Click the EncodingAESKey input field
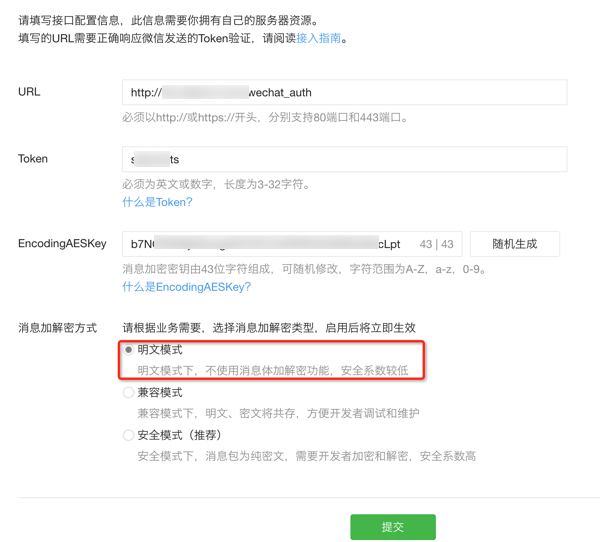This screenshot has width=600, height=542. pyautogui.click(x=292, y=244)
